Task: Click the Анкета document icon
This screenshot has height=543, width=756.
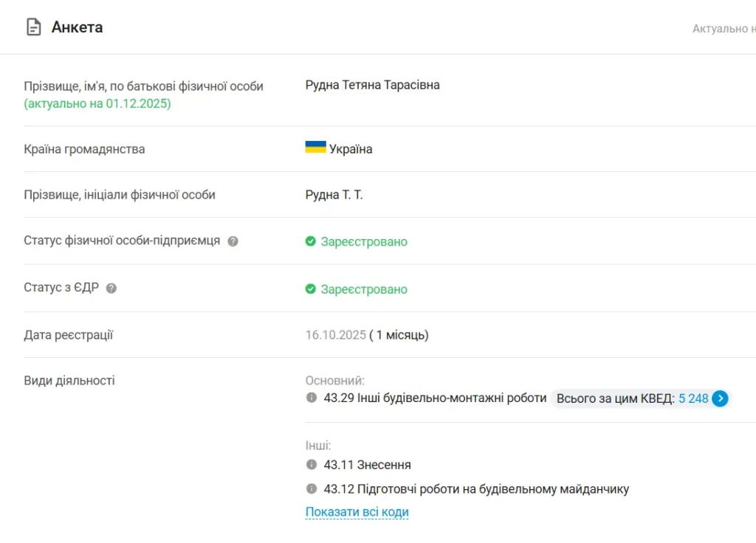Action: point(33,27)
